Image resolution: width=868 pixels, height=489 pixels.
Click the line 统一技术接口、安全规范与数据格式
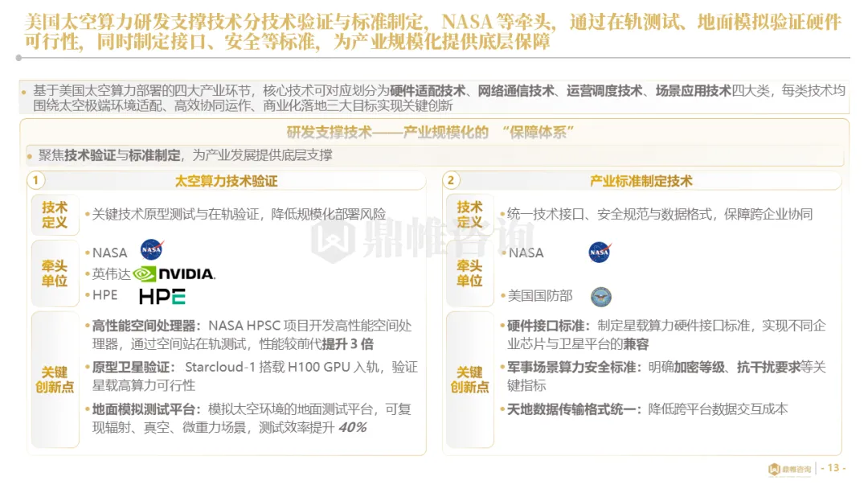pos(660,214)
